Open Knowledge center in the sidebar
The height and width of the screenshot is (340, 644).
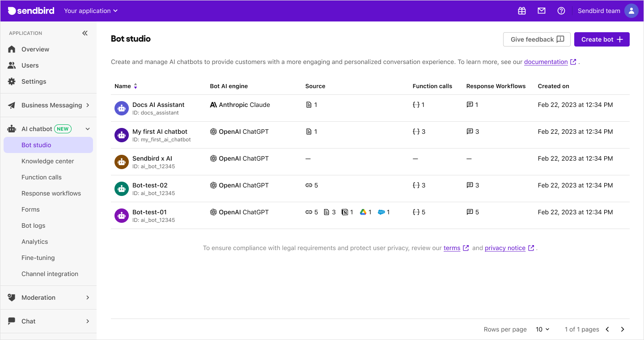pyautogui.click(x=48, y=161)
